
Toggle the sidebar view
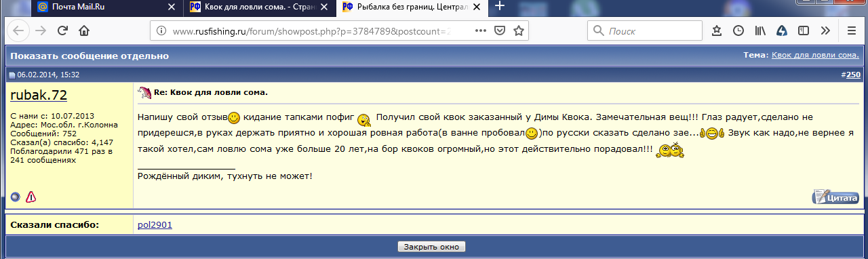pos(804,31)
